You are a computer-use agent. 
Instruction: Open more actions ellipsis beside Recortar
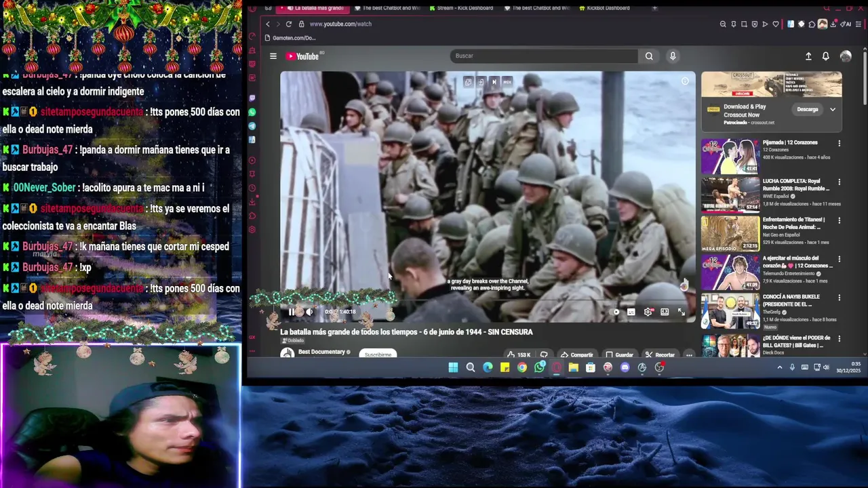click(x=689, y=354)
